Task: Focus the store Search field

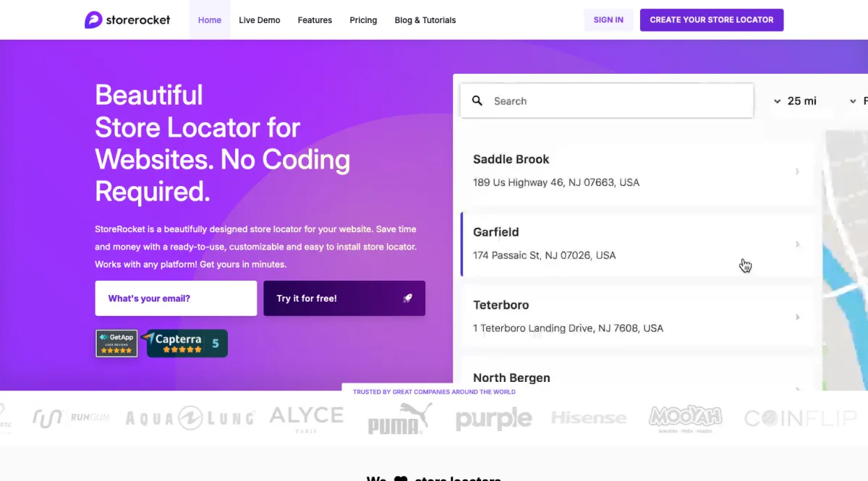Action: coord(607,101)
